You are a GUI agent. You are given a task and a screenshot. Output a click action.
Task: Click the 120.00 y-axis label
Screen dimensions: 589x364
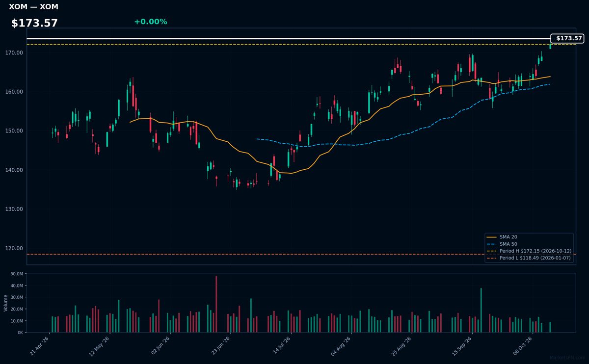pyautogui.click(x=15, y=248)
